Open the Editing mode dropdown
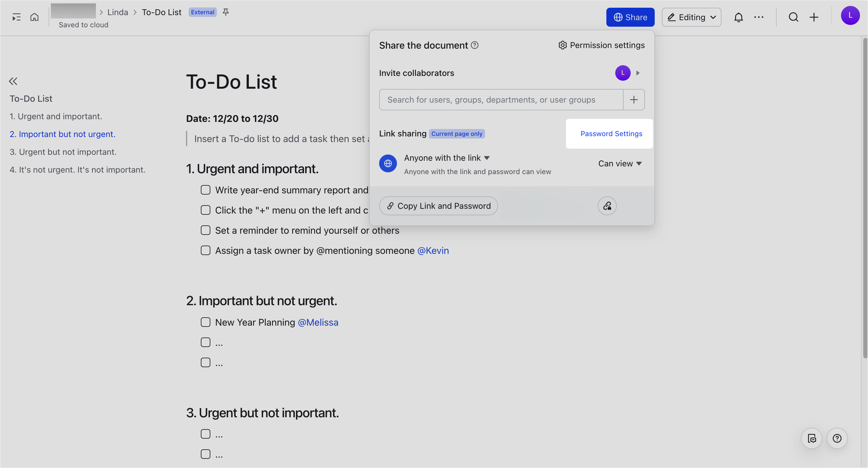The height and width of the screenshot is (468, 868). pos(691,17)
